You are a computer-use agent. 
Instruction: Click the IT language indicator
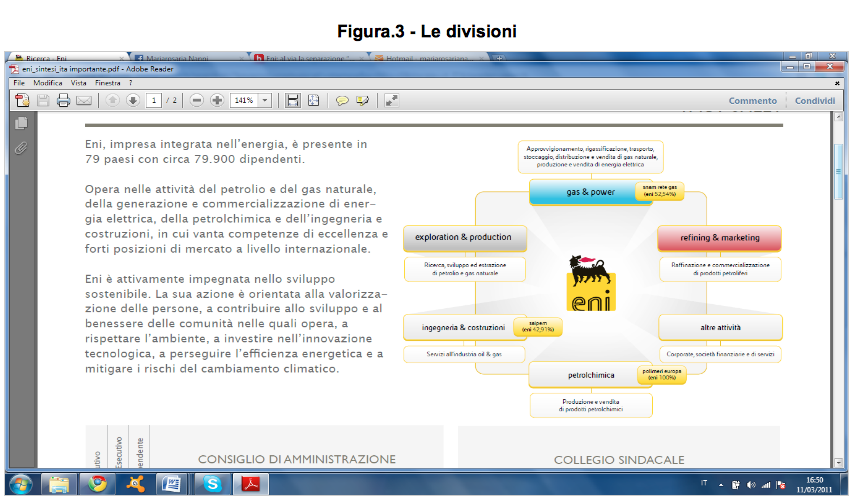[x=704, y=483]
